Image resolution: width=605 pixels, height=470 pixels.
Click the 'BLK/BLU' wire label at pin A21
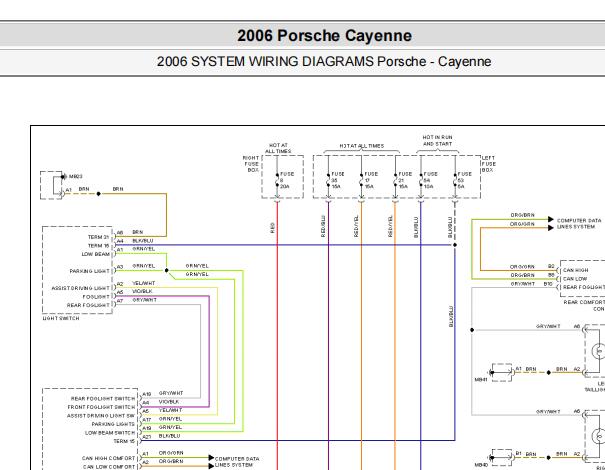(169, 436)
